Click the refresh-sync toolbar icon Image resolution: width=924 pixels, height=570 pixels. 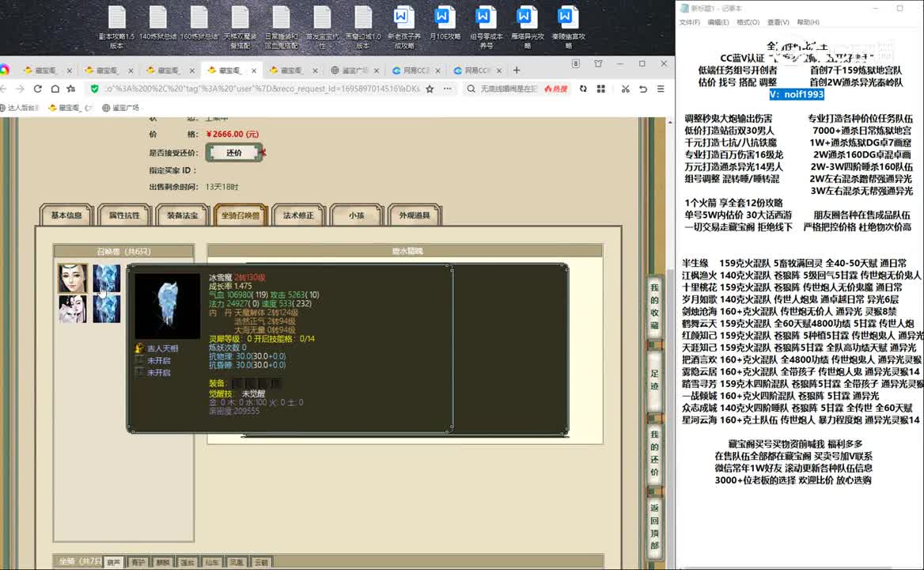click(583, 89)
